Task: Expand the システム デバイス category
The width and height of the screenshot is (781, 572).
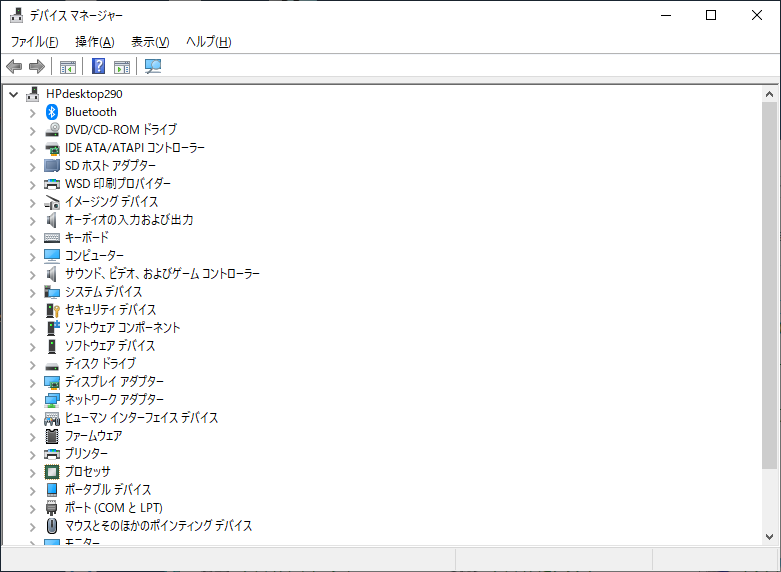Action: tap(32, 292)
